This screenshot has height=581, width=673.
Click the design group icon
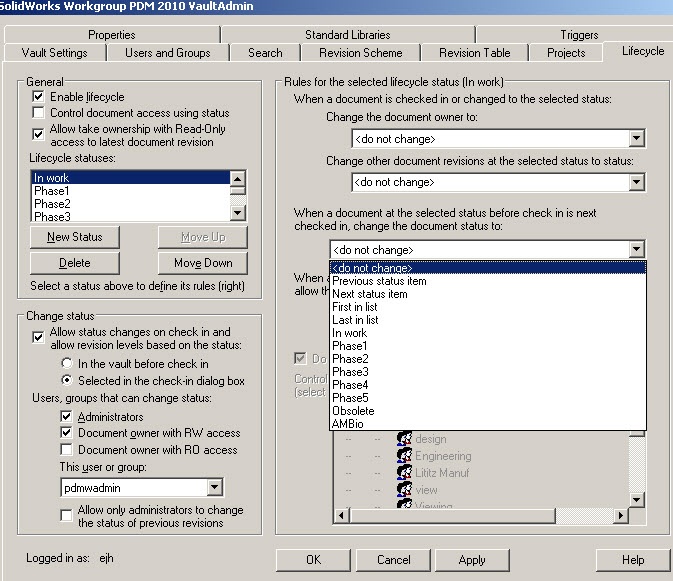(404, 439)
